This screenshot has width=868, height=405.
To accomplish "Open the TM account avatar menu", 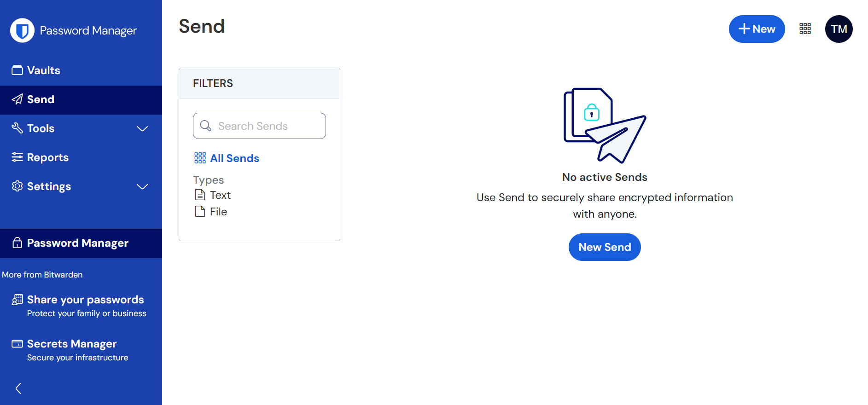I will click(x=839, y=29).
